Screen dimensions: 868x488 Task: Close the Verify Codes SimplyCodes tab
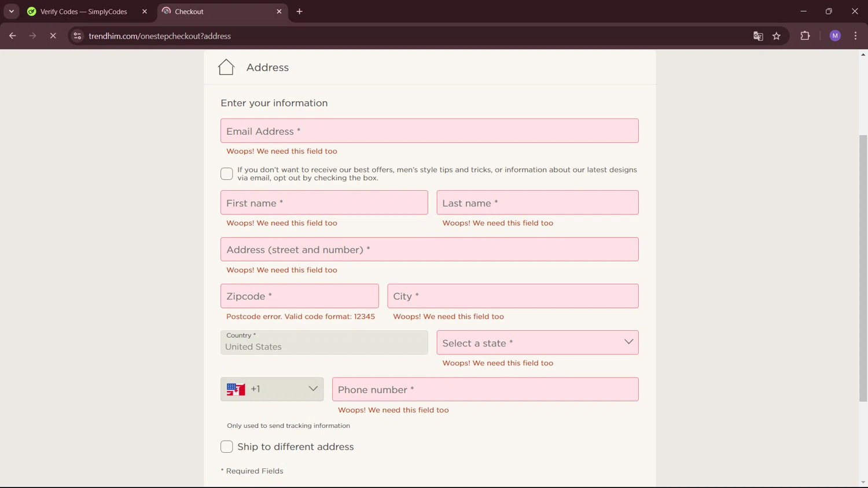(145, 12)
